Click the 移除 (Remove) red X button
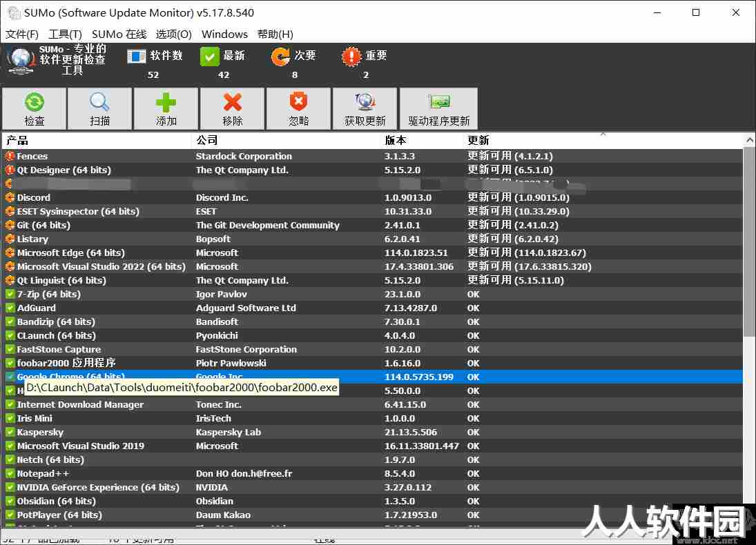This screenshot has width=756, height=545. pyautogui.click(x=233, y=109)
